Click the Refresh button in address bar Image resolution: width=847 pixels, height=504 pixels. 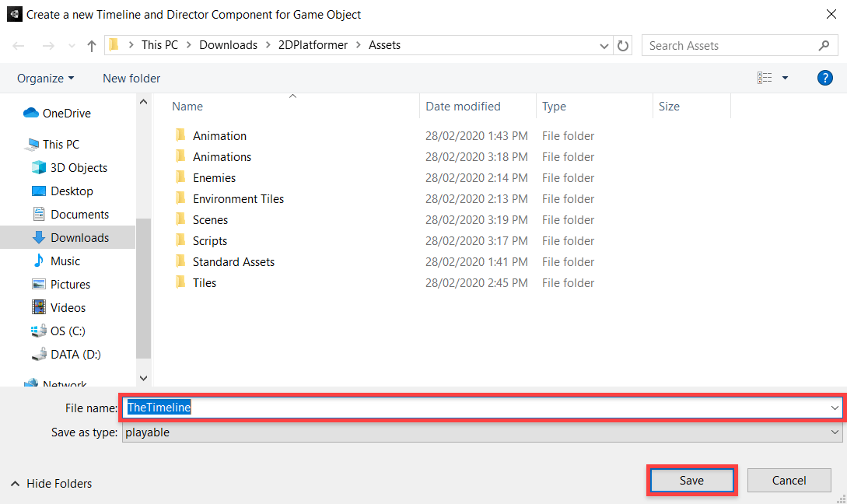coord(623,46)
